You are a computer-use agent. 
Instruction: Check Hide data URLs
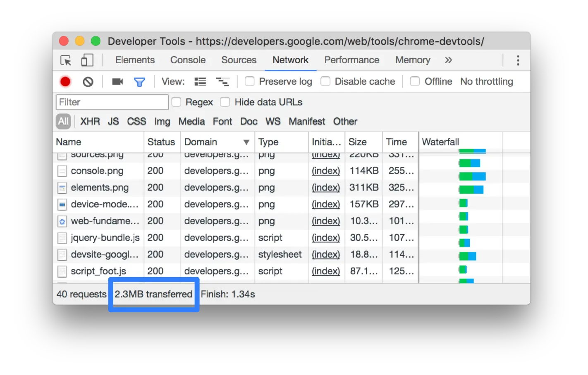(x=225, y=102)
